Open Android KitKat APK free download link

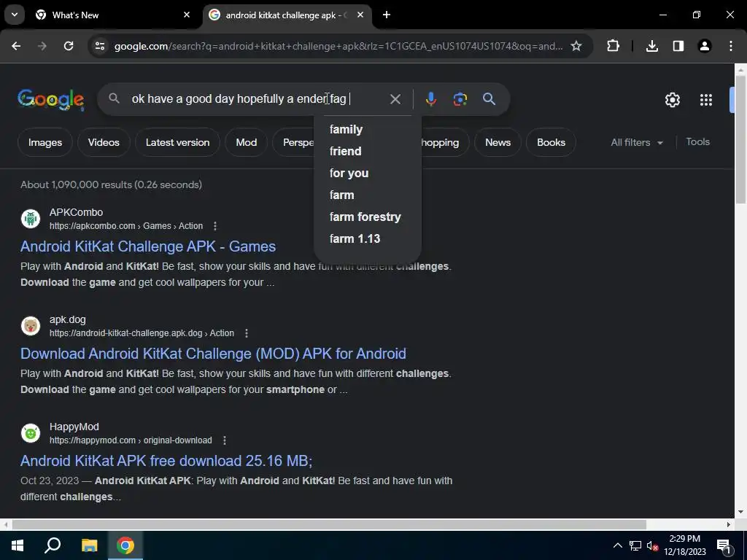tap(166, 461)
